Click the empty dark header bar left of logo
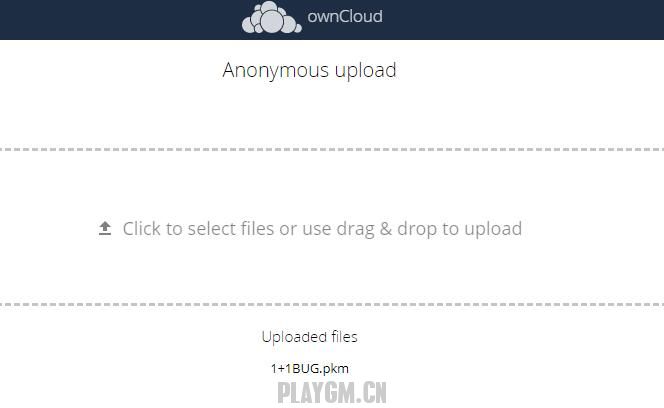664x408 pixels. pos(119,19)
